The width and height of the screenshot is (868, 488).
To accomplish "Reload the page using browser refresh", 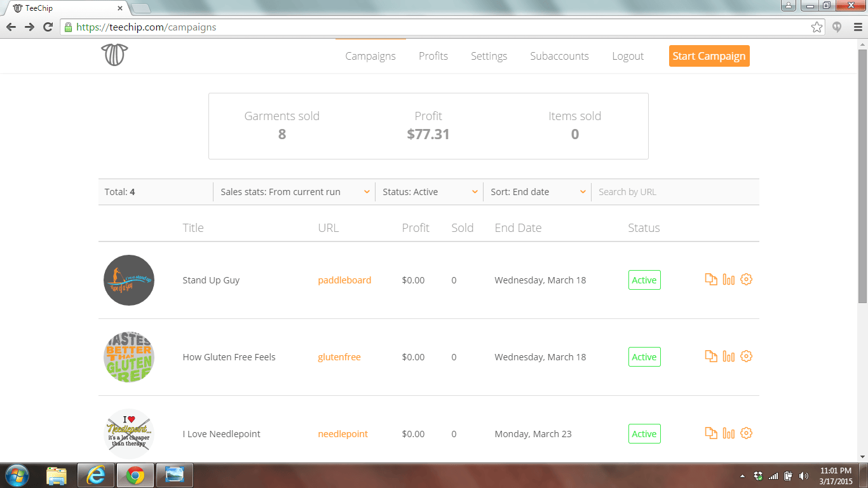I will coord(48,27).
